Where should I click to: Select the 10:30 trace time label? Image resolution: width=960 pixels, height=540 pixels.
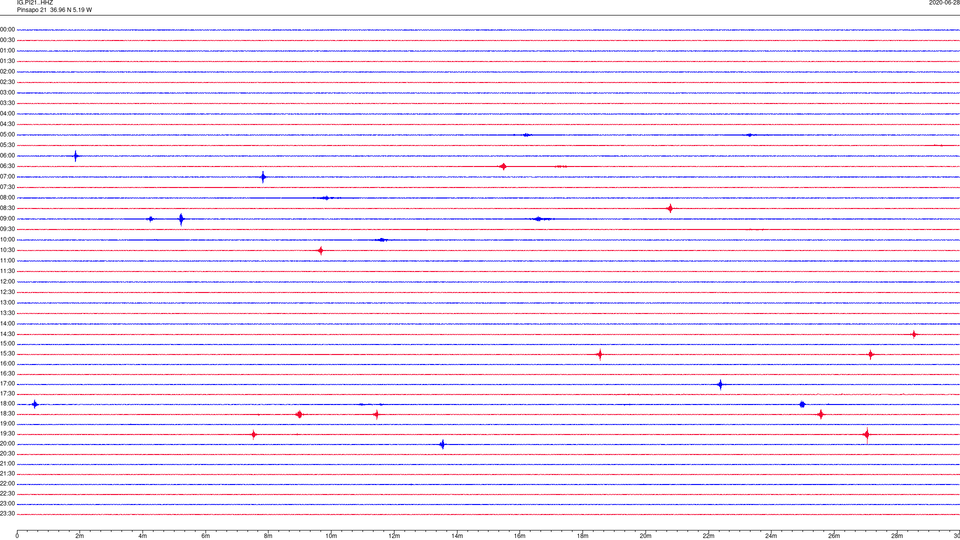click(7, 250)
